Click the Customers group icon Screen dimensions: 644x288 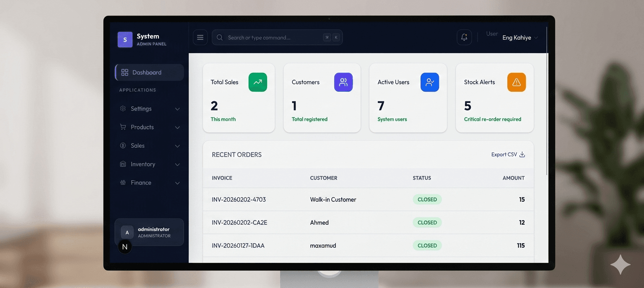tap(343, 82)
